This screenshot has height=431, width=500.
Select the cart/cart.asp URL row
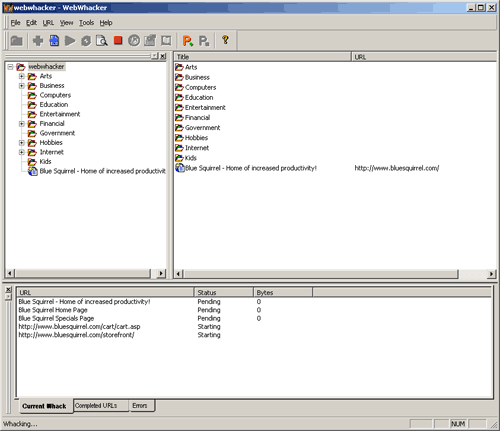tap(79, 327)
